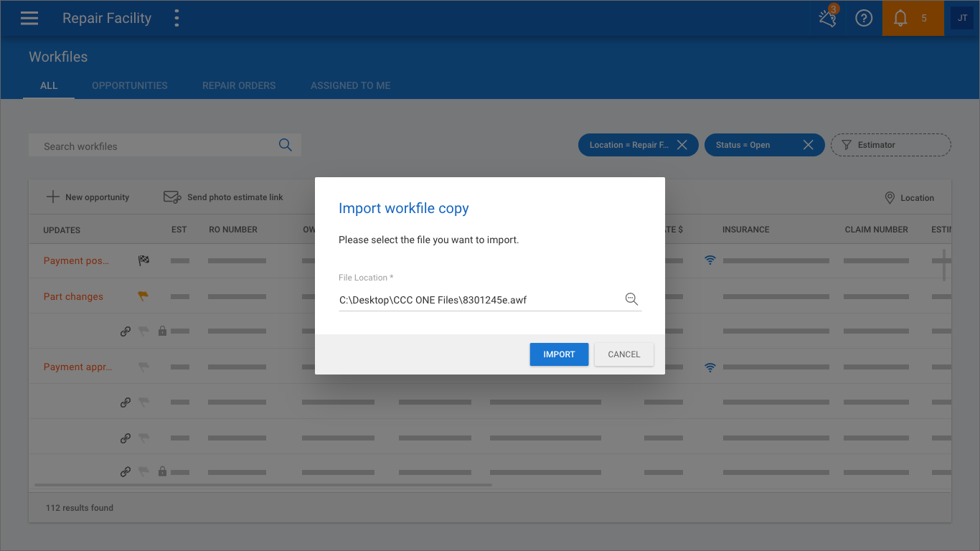Click the orange flag in Part changes row

(143, 296)
